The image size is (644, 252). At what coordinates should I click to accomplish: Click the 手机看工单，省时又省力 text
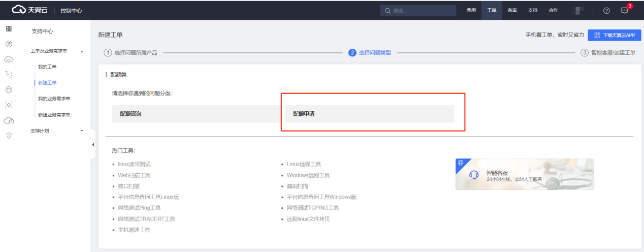(555, 35)
